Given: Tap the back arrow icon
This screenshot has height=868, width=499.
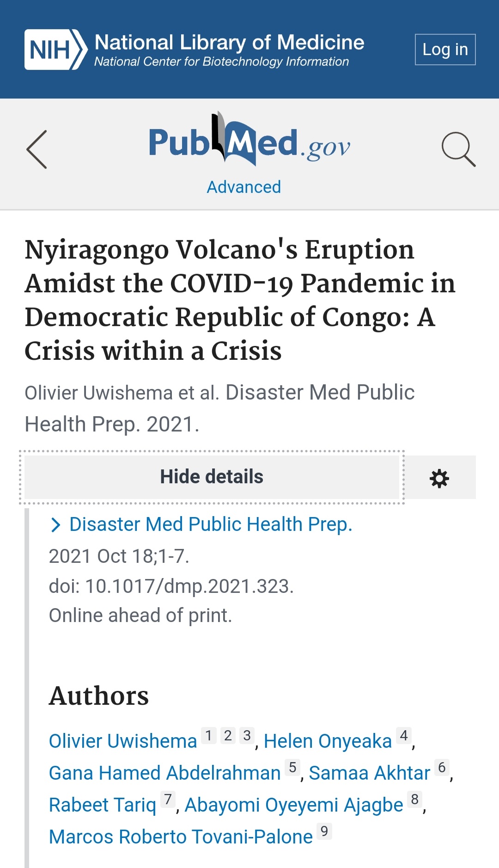Looking at the screenshot, I should (37, 149).
